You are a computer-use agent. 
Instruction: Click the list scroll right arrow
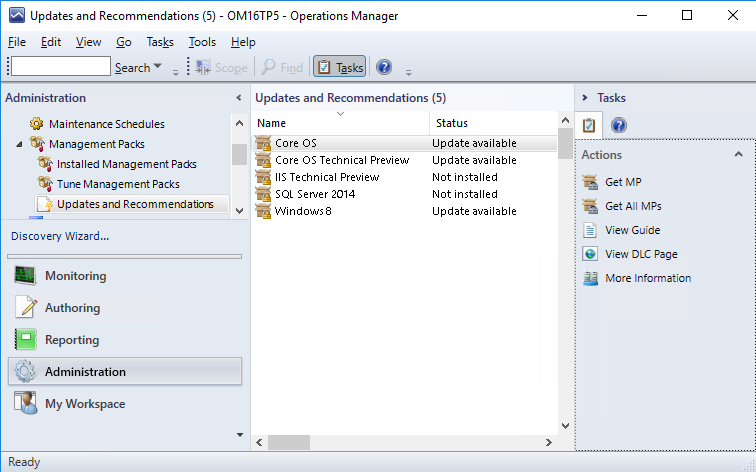[549, 442]
